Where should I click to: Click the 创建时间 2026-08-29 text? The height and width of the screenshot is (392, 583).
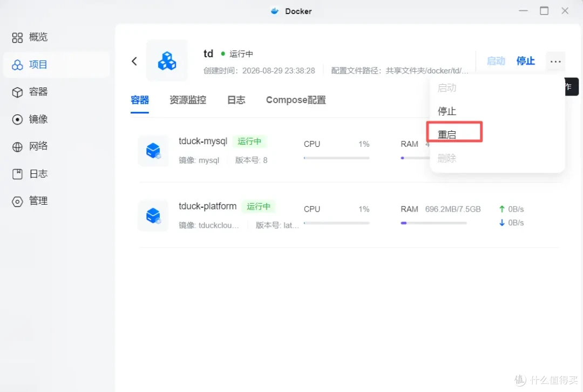coord(259,71)
